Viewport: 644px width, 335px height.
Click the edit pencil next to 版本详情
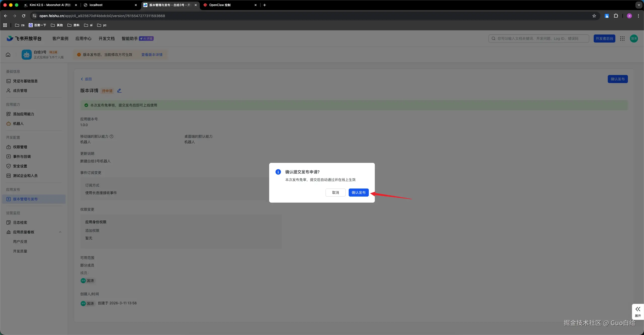[119, 91]
